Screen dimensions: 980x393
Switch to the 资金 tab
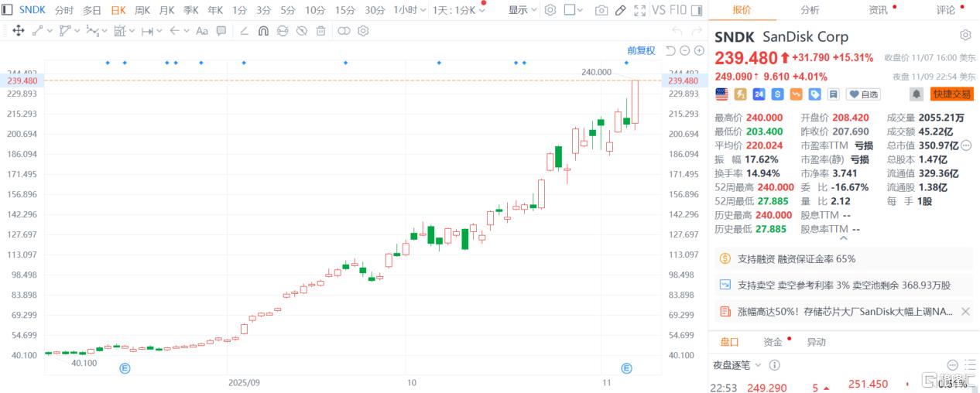773,342
